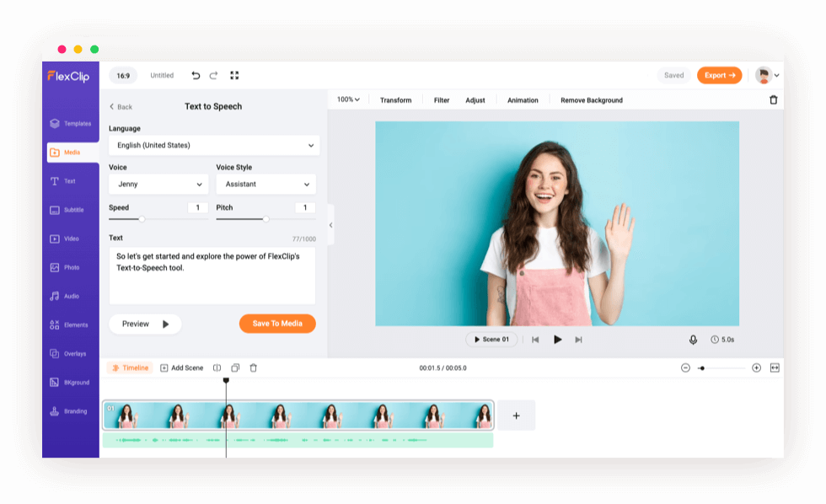Click Save To Media button
The width and height of the screenshot is (826, 504).
point(277,324)
